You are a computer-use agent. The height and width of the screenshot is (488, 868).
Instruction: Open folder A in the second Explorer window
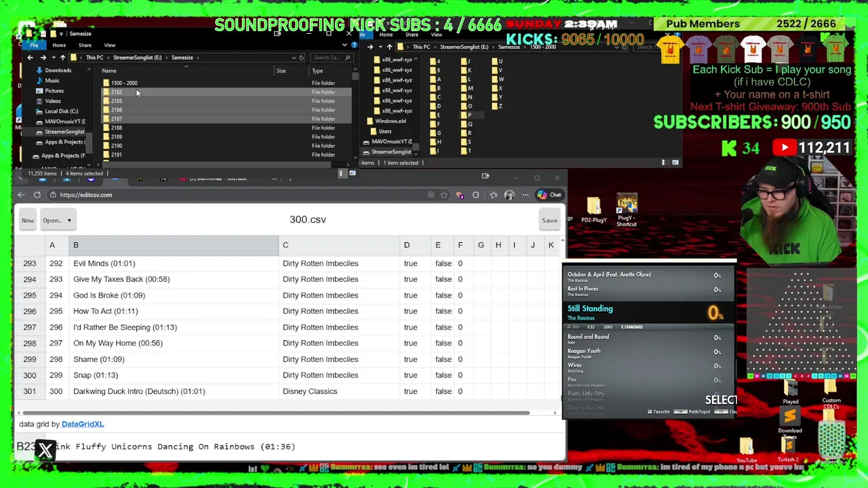click(x=436, y=80)
